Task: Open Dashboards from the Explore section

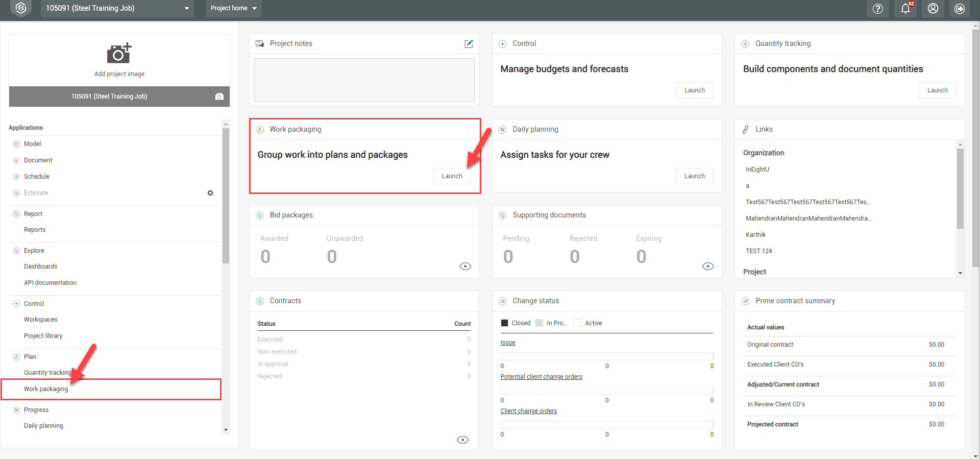Action: pos(40,267)
